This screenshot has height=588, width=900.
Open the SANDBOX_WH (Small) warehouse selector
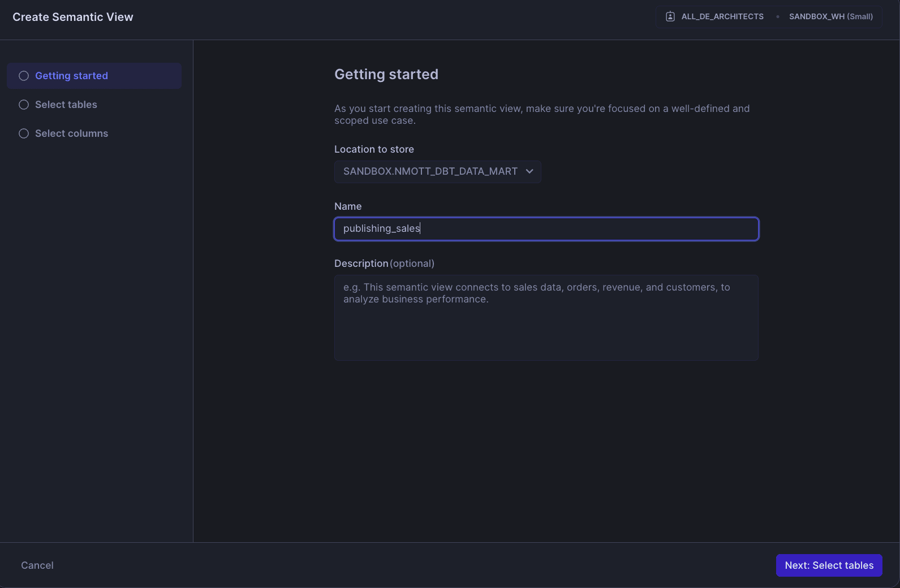coord(831,16)
